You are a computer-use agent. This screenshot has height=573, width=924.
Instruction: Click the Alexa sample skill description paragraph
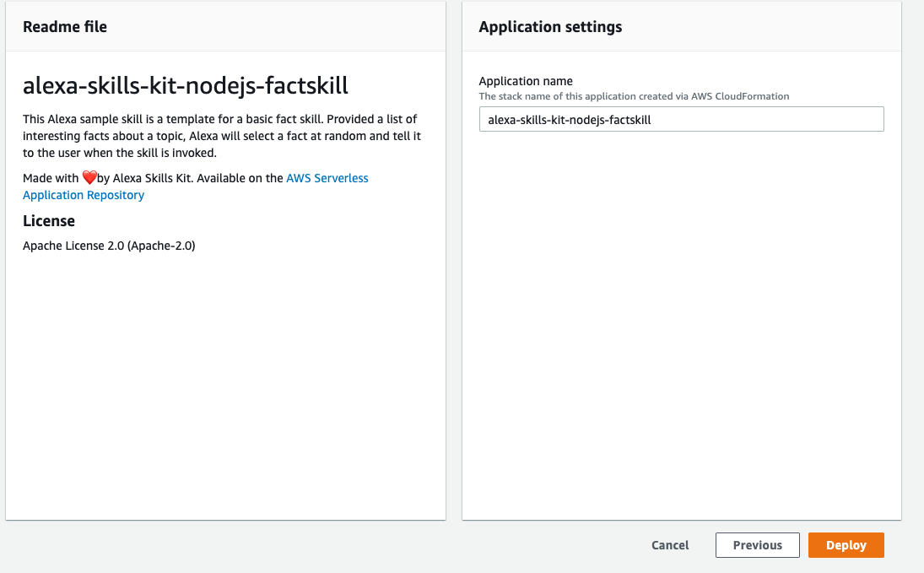[x=222, y=136]
